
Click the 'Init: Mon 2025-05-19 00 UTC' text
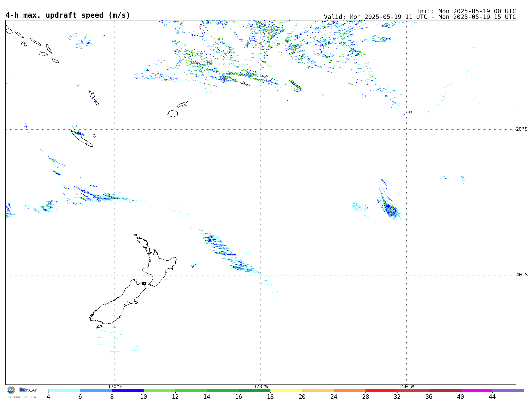pos(466,11)
